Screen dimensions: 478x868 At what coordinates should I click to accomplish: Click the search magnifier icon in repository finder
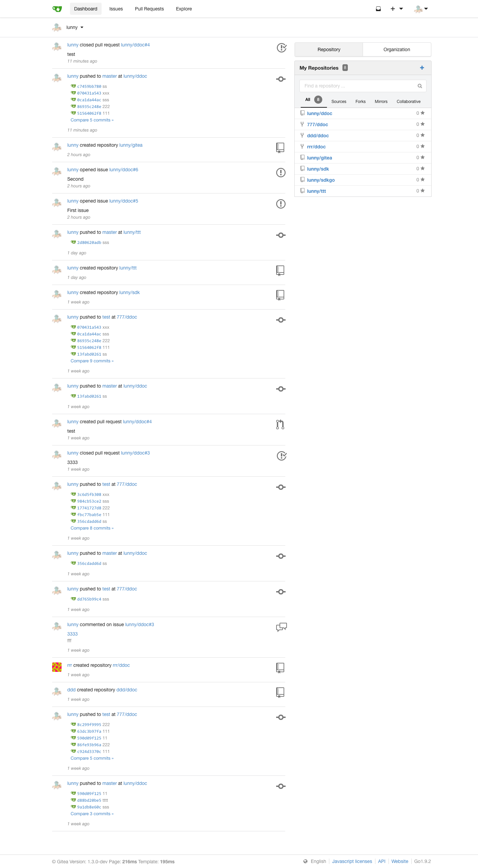[x=420, y=86]
